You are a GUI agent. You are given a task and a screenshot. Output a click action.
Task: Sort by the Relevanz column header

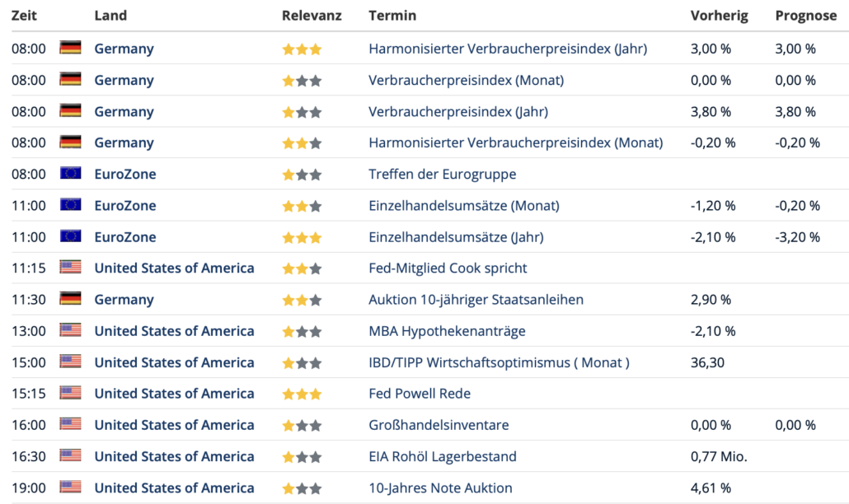312,16
